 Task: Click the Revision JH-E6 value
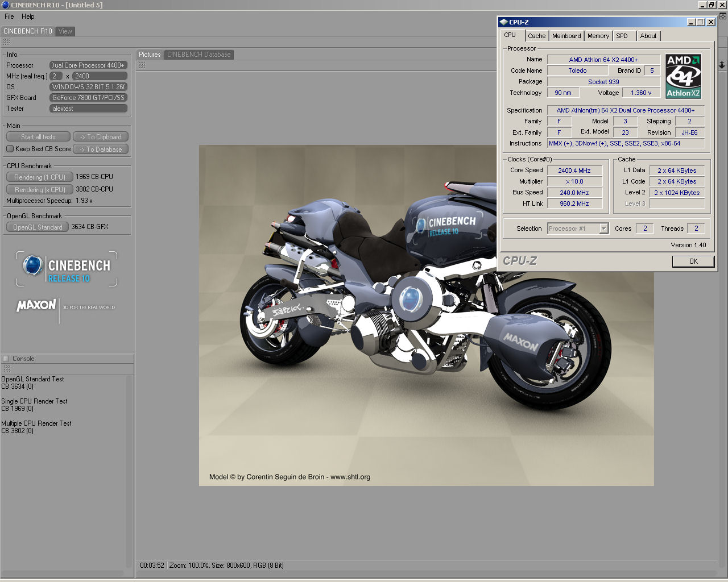click(689, 132)
